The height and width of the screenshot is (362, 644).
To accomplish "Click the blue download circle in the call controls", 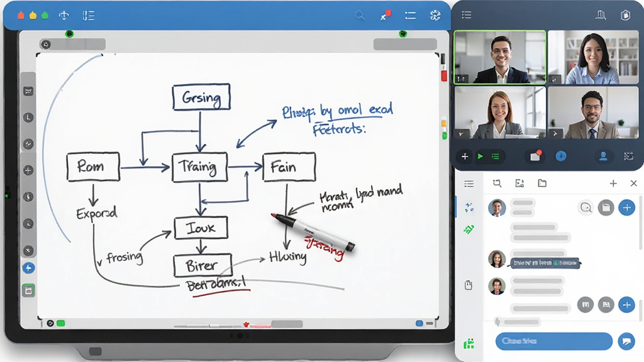I will [x=560, y=156].
